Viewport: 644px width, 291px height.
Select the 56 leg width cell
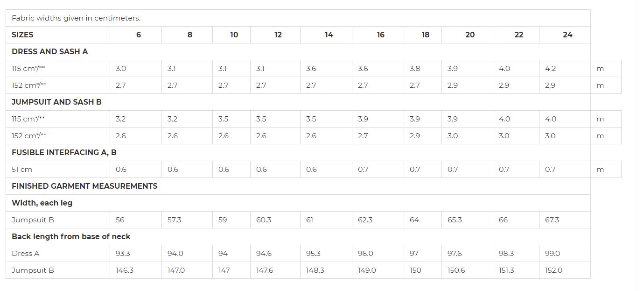(x=120, y=220)
